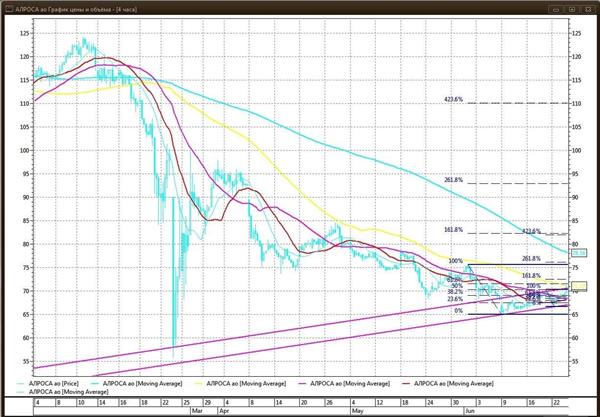Click date tick 30 on the time axis
This screenshot has width=600, height=417.
(455, 402)
